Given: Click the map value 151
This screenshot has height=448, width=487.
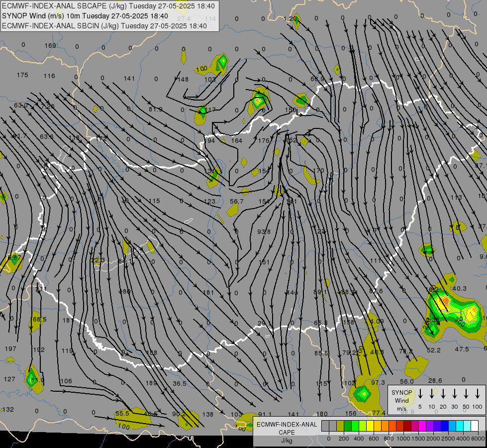Looking at the screenshot, I should (x=264, y=262).
